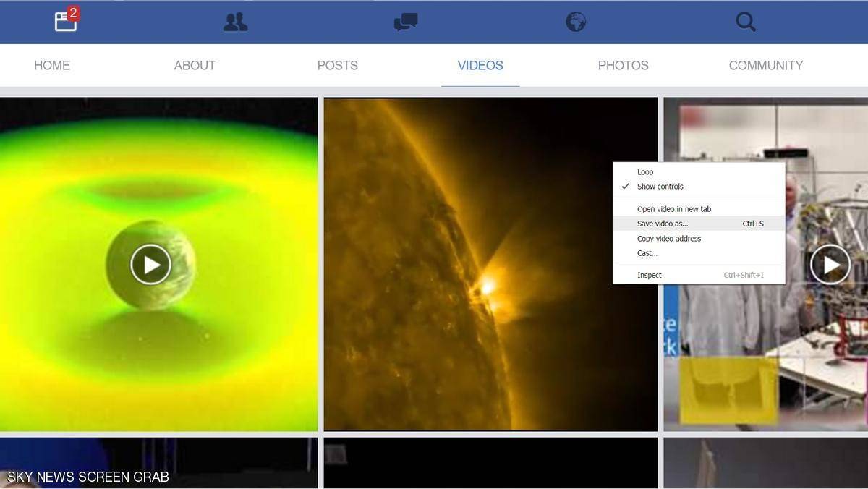Open the friends icon in top bar
868x489 pixels.
click(x=235, y=22)
